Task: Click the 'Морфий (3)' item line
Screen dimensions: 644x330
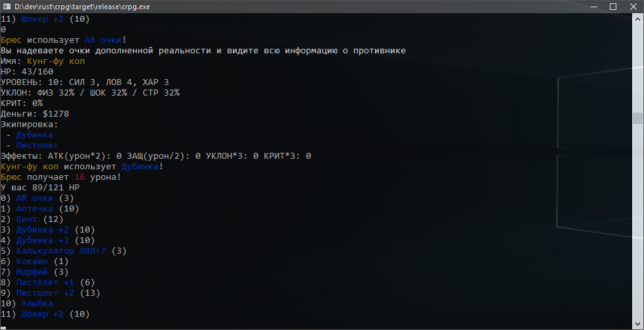Action: [x=34, y=272]
